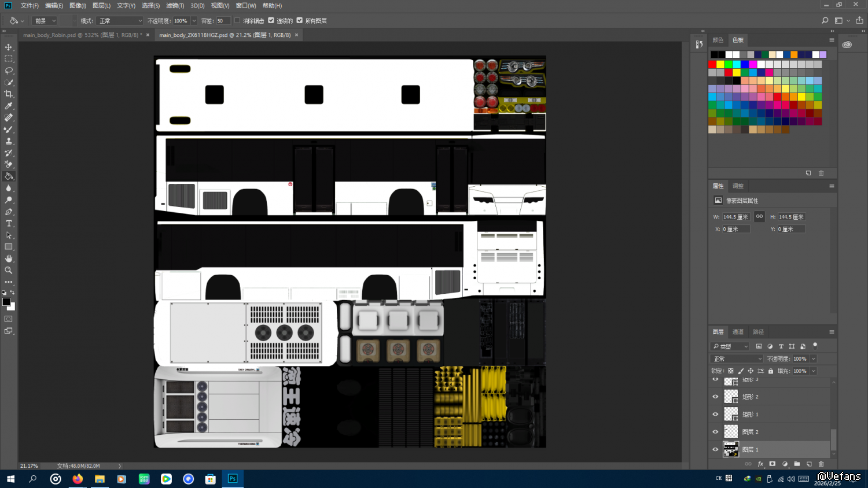
Task: Uncheck the 连续的 contiguous checkbox
Action: coord(271,20)
